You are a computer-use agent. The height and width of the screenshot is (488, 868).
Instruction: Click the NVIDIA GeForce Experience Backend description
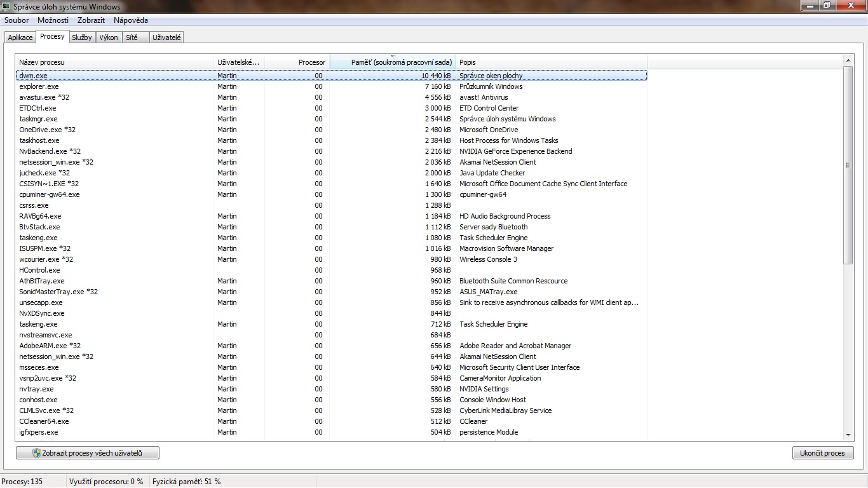[516, 151]
